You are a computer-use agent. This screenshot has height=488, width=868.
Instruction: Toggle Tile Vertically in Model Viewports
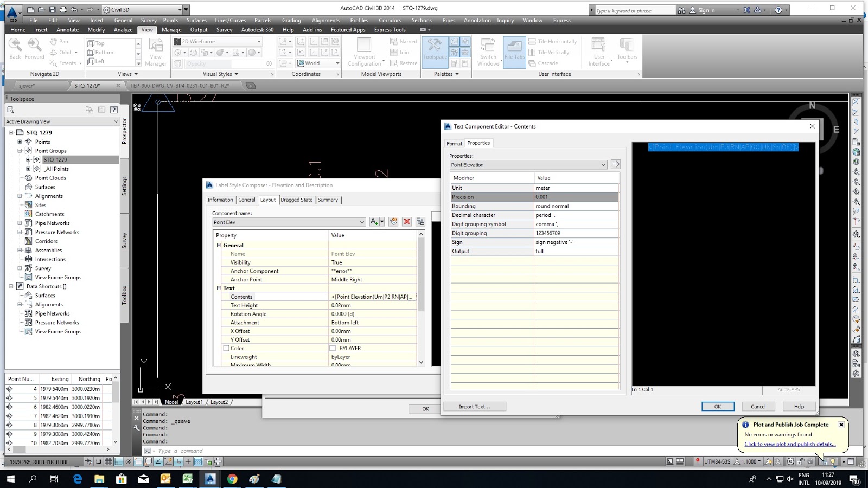[x=550, y=52]
